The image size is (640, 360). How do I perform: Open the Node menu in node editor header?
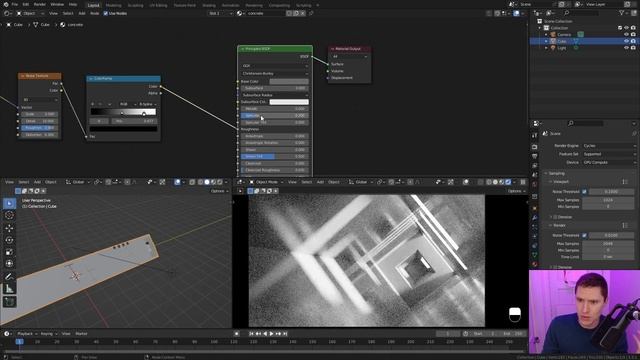[x=95, y=13]
